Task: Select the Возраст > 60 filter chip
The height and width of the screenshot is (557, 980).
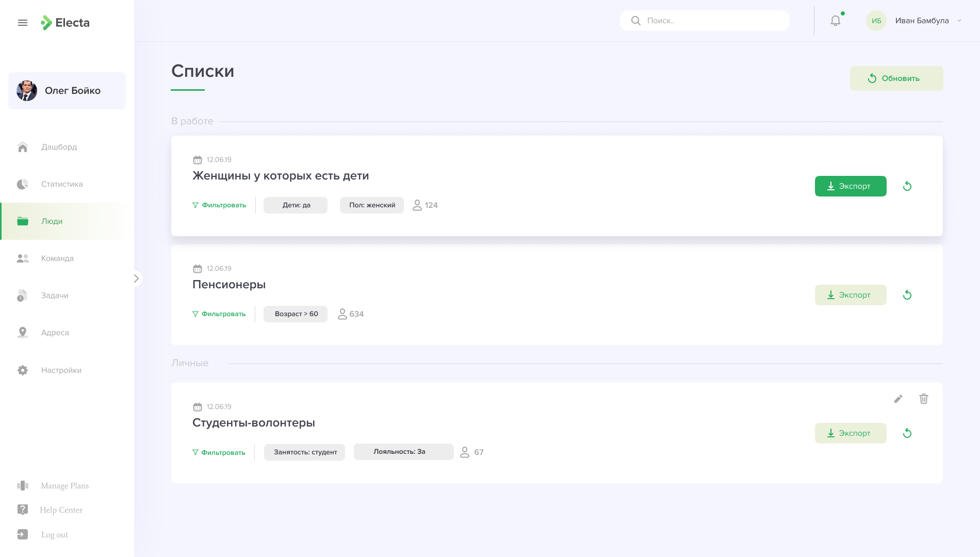Action: [x=296, y=314]
